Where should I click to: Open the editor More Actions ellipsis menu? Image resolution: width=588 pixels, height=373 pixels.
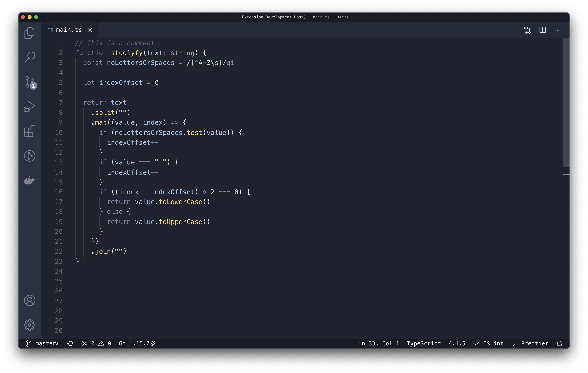coord(557,30)
